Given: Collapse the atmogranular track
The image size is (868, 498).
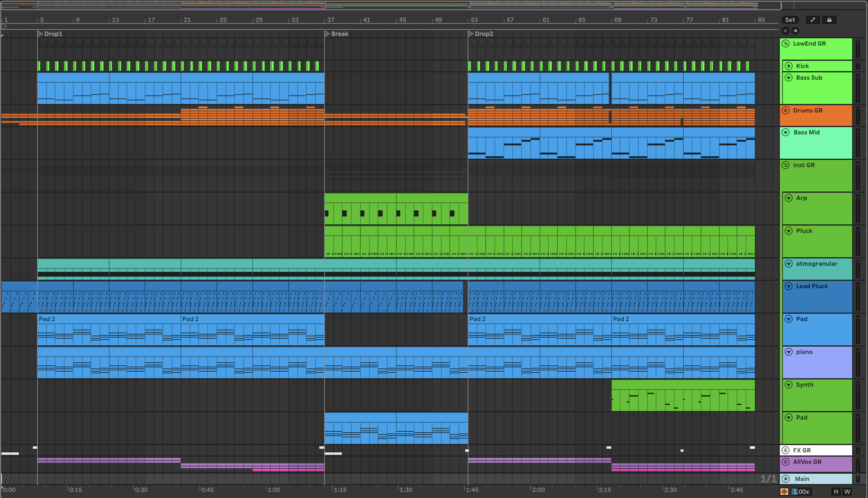Looking at the screenshot, I should coord(789,264).
